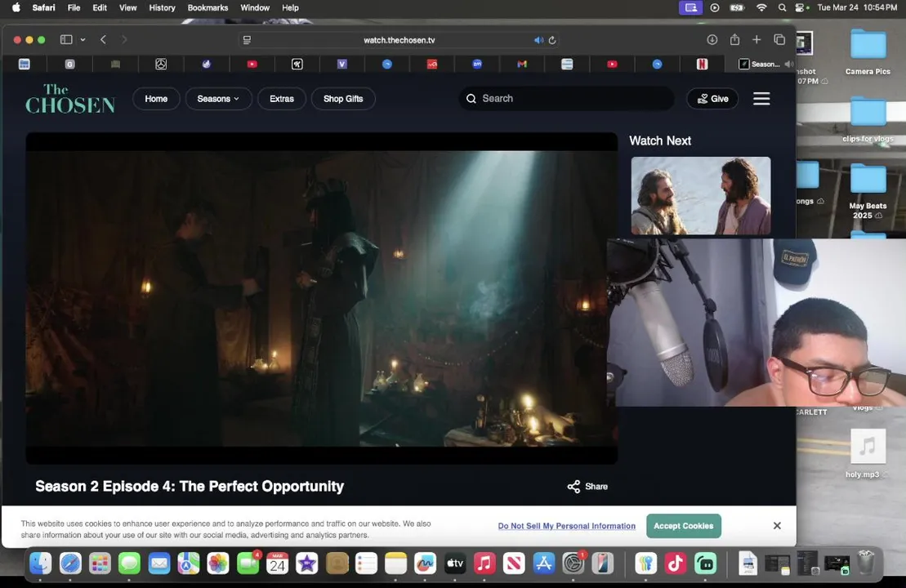Switch to the Netflix tab
This screenshot has height=588, width=906.
tap(702, 65)
